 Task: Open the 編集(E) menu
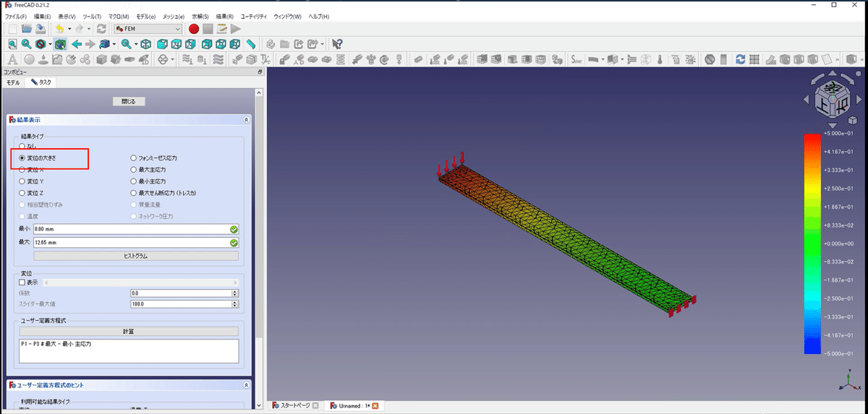click(43, 16)
